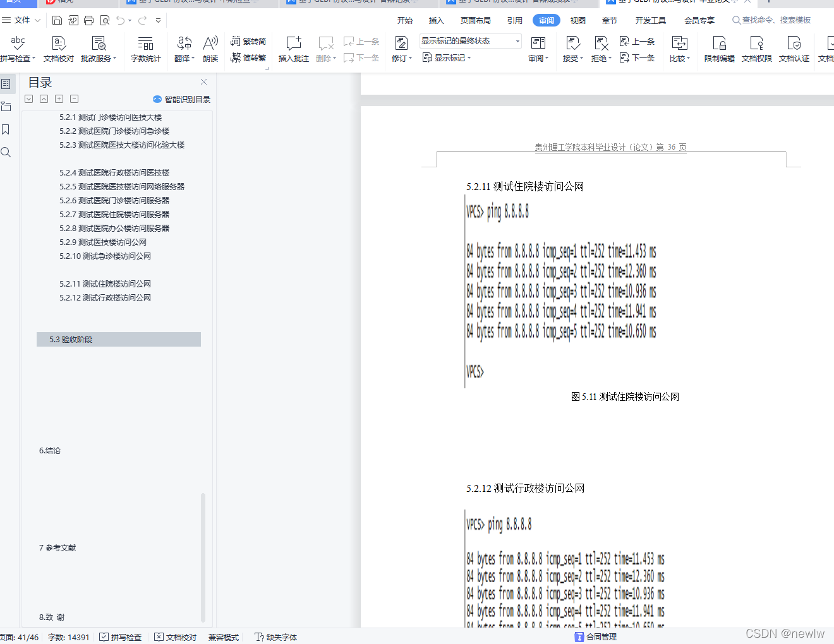Open 文档校对 document proofreading tool
834x644 pixels.
59,49
